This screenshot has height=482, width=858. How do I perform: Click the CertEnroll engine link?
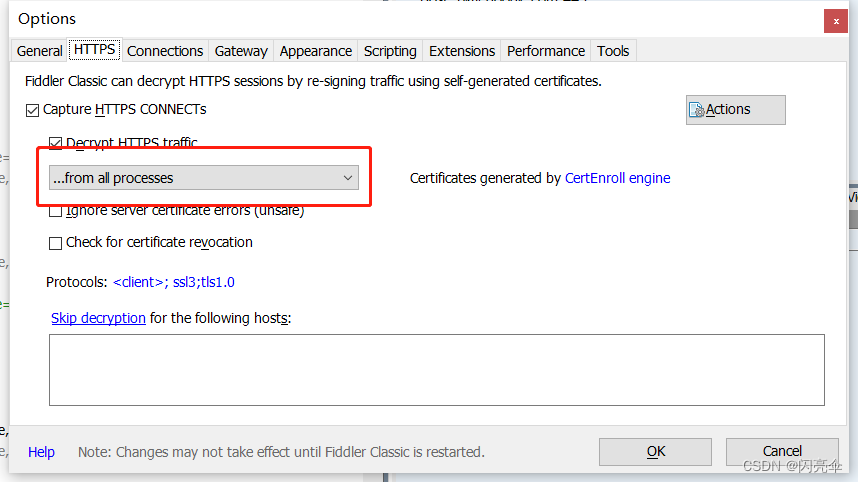pyautogui.click(x=617, y=178)
